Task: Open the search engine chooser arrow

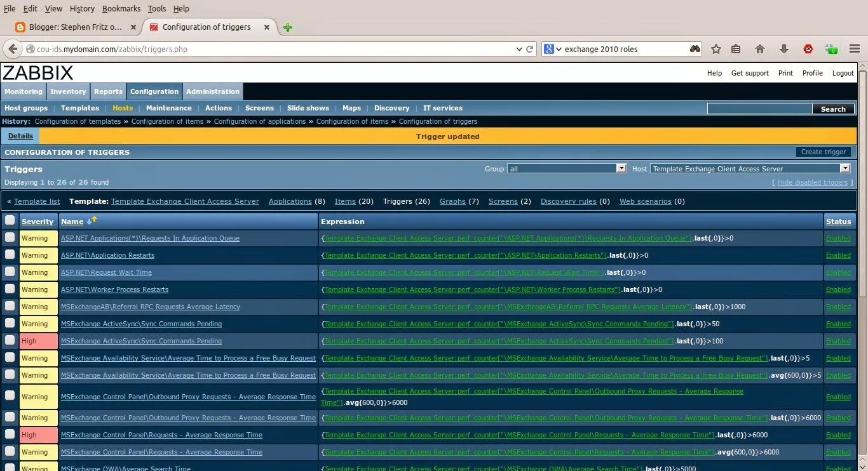Action: [x=559, y=49]
